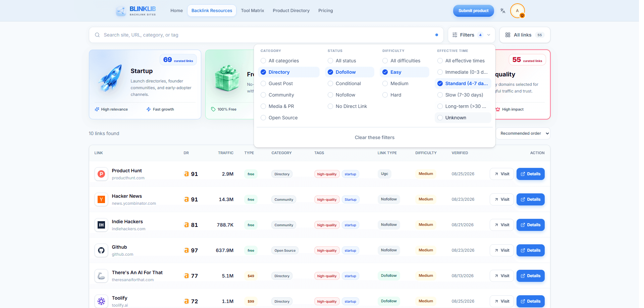
Task: Select the Conditional status option
Action: click(350, 83)
